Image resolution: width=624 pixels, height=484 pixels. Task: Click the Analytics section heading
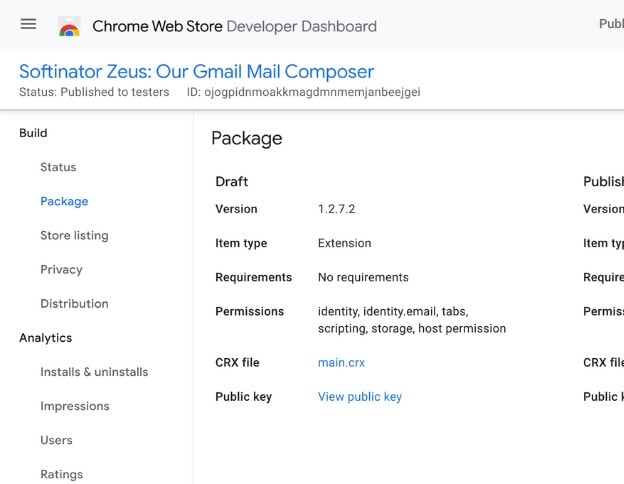click(x=46, y=338)
